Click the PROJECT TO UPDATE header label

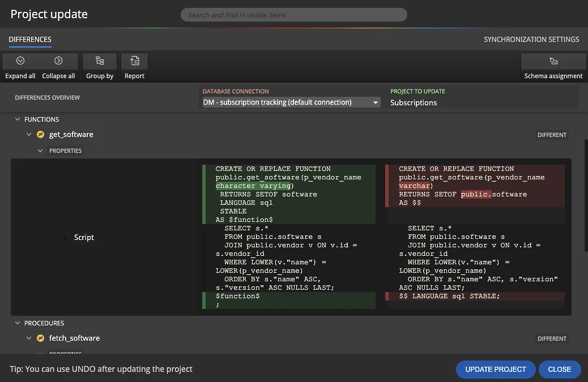tap(417, 91)
